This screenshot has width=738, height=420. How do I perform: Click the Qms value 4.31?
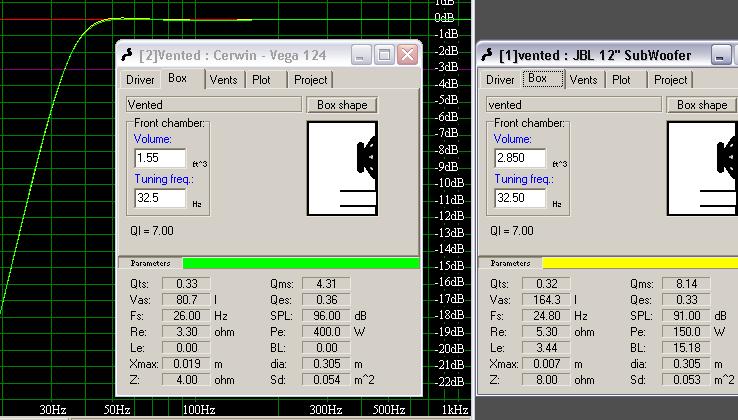click(x=326, y=284)
